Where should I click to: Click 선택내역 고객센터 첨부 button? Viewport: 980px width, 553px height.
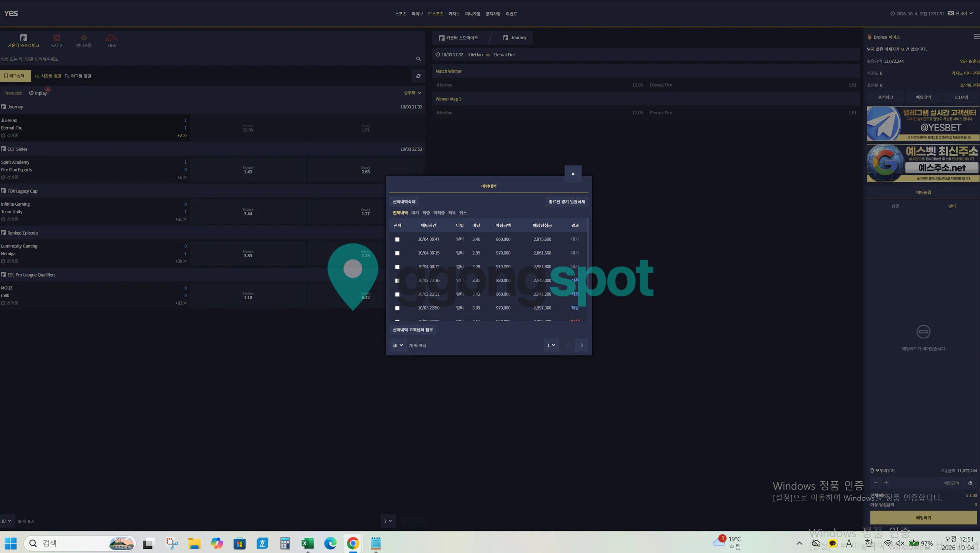coord(413,330)
